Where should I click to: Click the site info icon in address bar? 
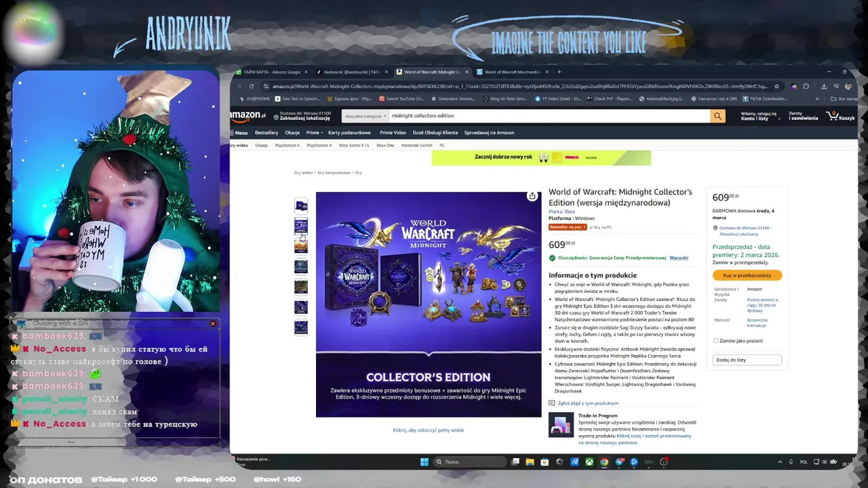[266, 86]
